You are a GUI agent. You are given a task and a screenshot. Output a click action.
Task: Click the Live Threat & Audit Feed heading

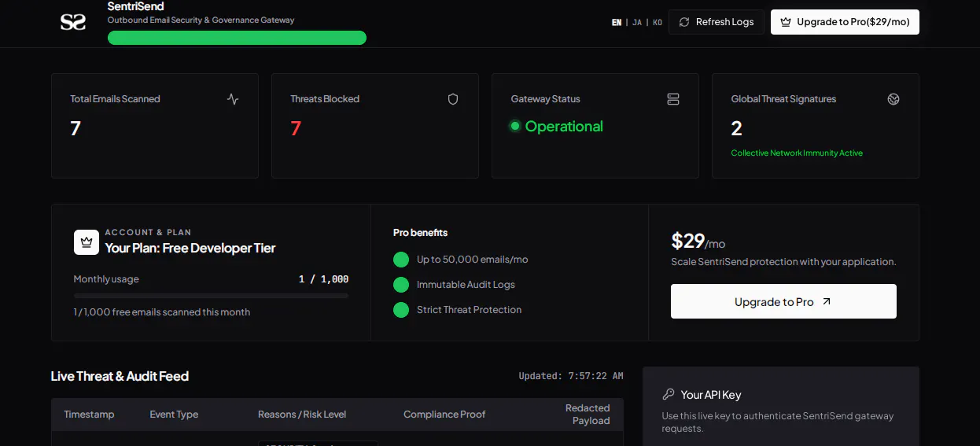(120, 376)
